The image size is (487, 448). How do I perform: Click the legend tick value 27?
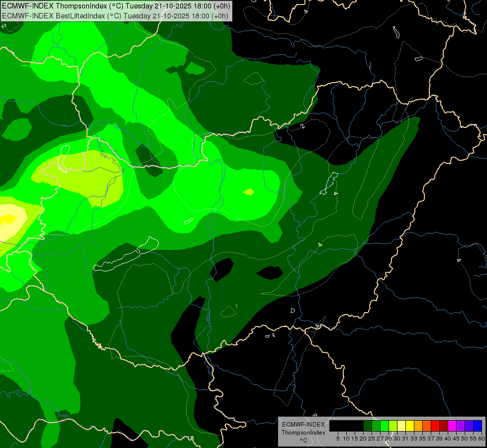coord(380,439)
